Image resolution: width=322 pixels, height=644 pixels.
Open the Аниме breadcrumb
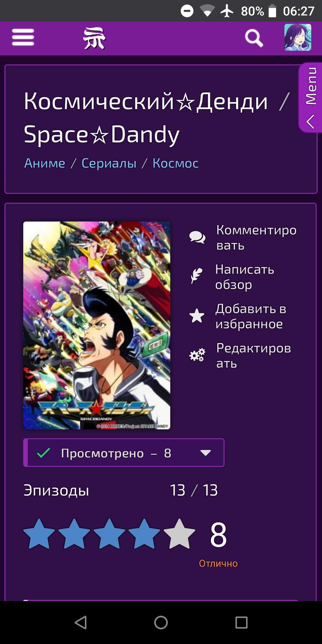[45, 163]
